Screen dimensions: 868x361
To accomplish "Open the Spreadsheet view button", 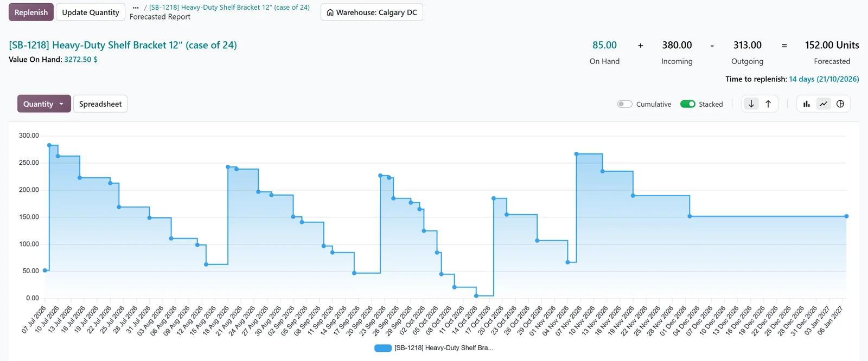I will tap(100, 104).
